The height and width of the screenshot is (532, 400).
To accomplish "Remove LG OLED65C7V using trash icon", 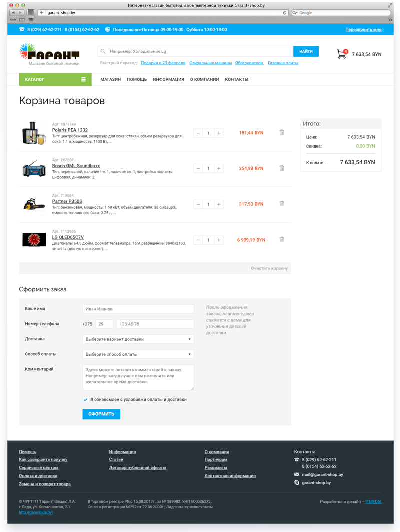I will [281, 240].
